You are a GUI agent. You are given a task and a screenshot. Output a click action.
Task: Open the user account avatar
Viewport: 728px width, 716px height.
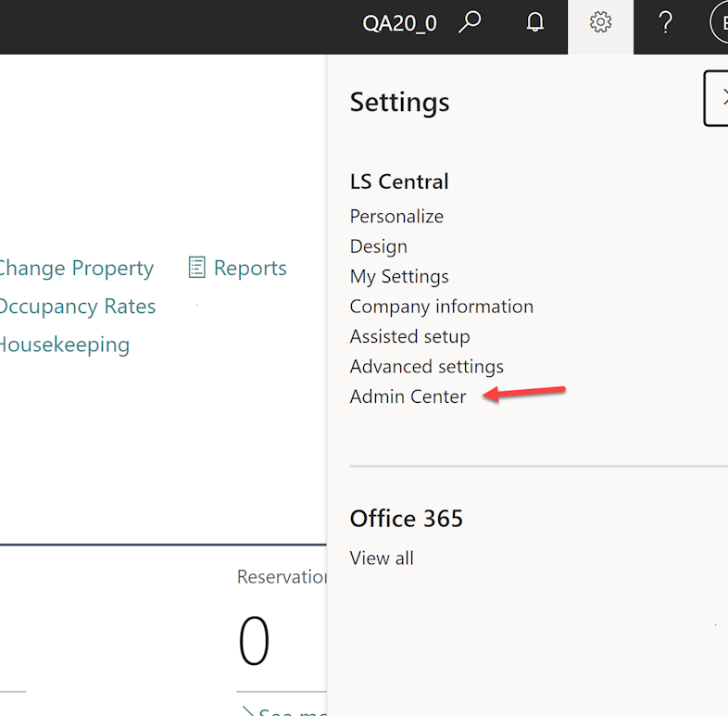coord(720,23)
